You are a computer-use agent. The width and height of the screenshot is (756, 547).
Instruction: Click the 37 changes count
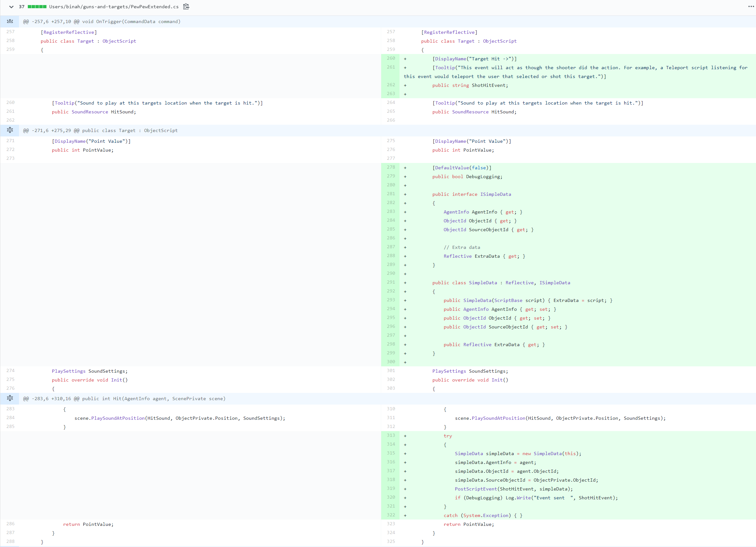point(22,7)
